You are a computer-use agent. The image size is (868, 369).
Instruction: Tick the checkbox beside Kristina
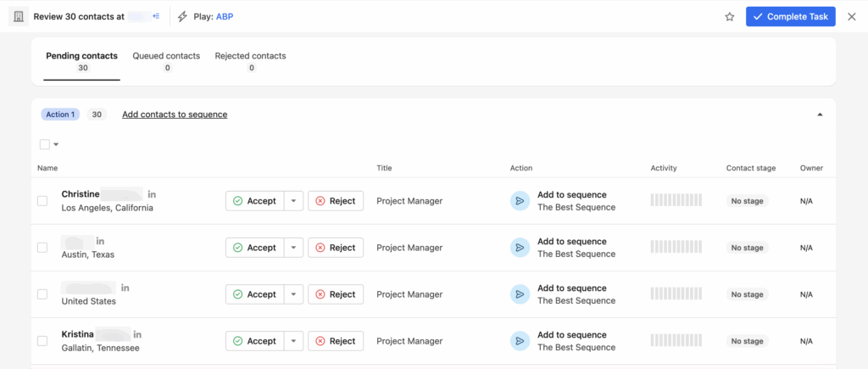coord(42,341)
